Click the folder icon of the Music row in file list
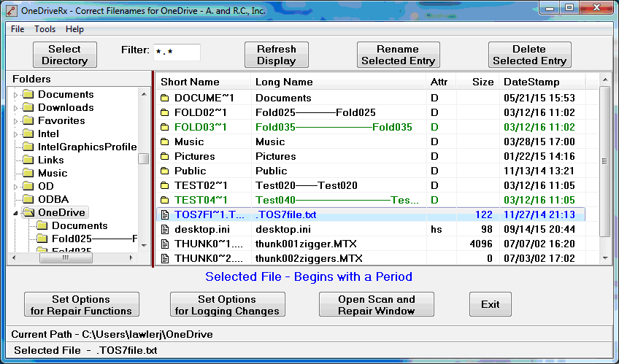The image size is (619, 364). (x=165, y=142)
